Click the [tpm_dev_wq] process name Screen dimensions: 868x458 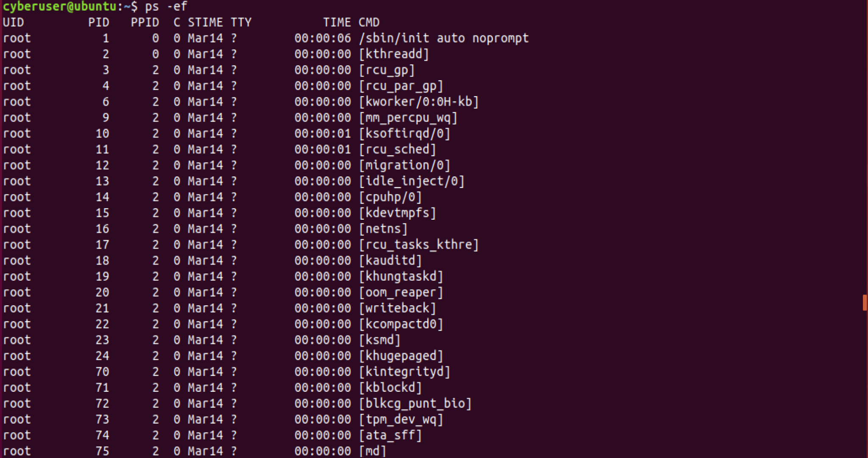[401, 419]
